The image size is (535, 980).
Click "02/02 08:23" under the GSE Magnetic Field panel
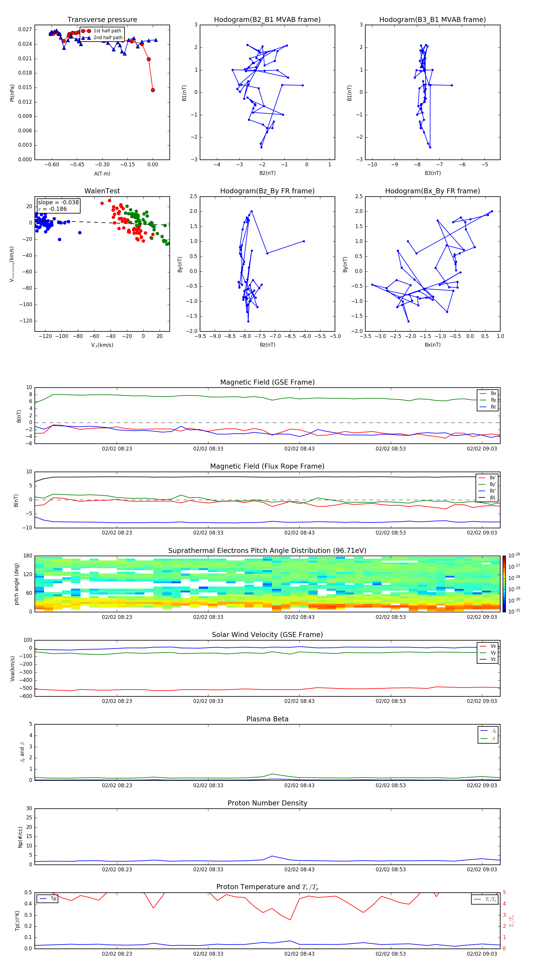click(117, 448)
